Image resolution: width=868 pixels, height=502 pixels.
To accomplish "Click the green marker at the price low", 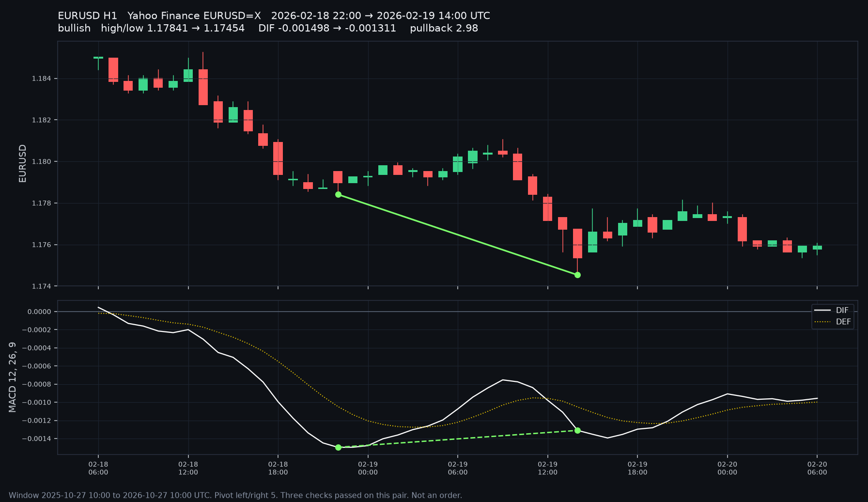I will [577, 275].
